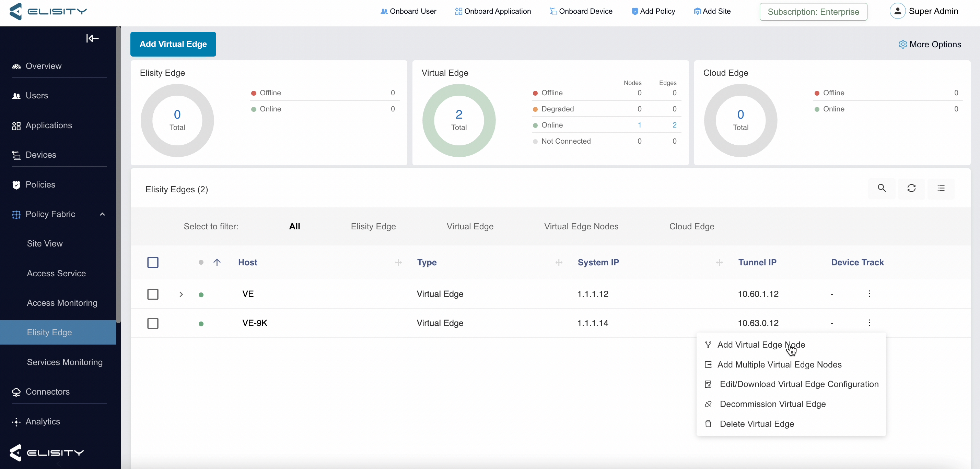This screenshot has height=469, width=980.
Task: Select the Cloud Edge filter tab
Action: (x=691, y=227)
